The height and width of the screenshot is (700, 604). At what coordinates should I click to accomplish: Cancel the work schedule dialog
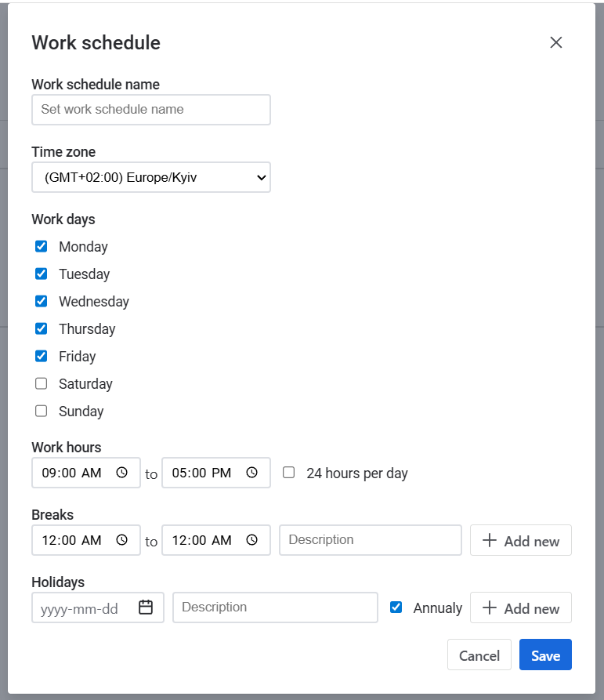(x=479, y=655)
